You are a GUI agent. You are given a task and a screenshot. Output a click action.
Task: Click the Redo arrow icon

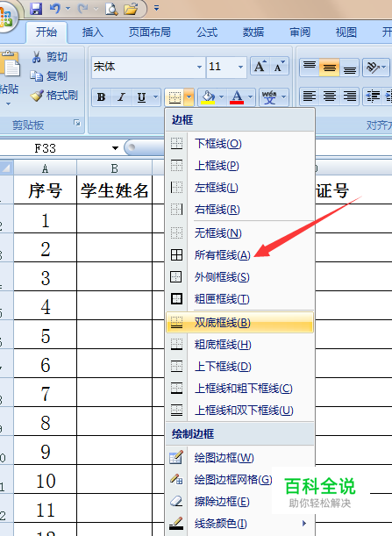tap(82, 8)
